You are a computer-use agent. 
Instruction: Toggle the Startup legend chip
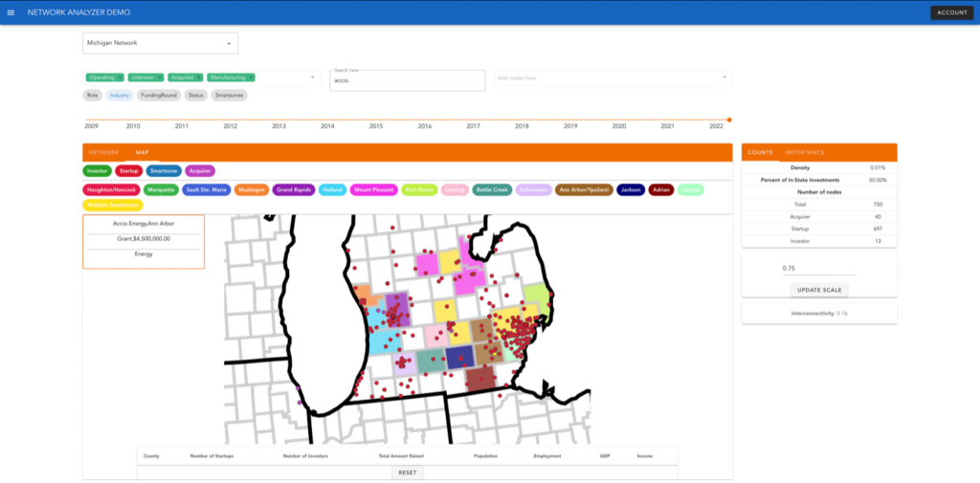128,170
